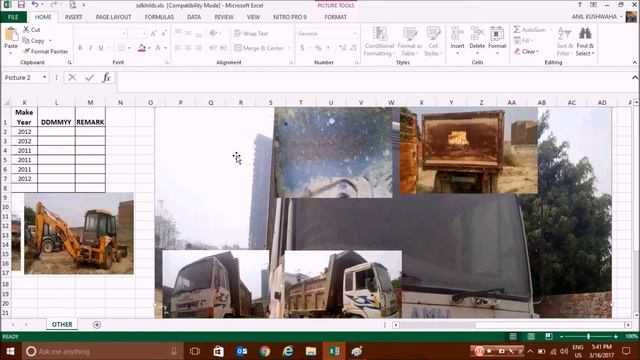The width and height of the screenshot is (640, 360).
Task: Toggle Wrap Text
Action: click(251, 33)
